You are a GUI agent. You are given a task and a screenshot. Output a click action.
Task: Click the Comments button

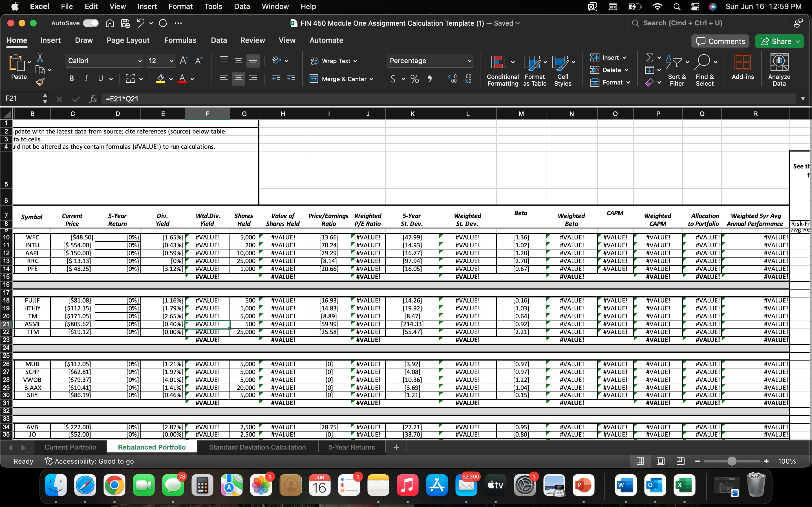[x=720, y=41]
